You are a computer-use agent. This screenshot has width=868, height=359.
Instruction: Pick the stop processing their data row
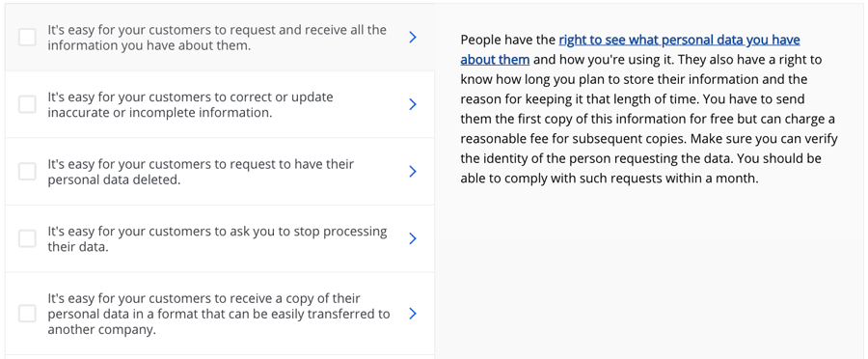point(220,238)
